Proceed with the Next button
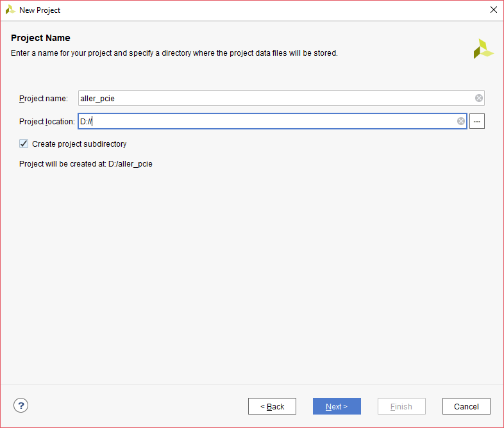504x428 pixels. (x=337, y=406)
